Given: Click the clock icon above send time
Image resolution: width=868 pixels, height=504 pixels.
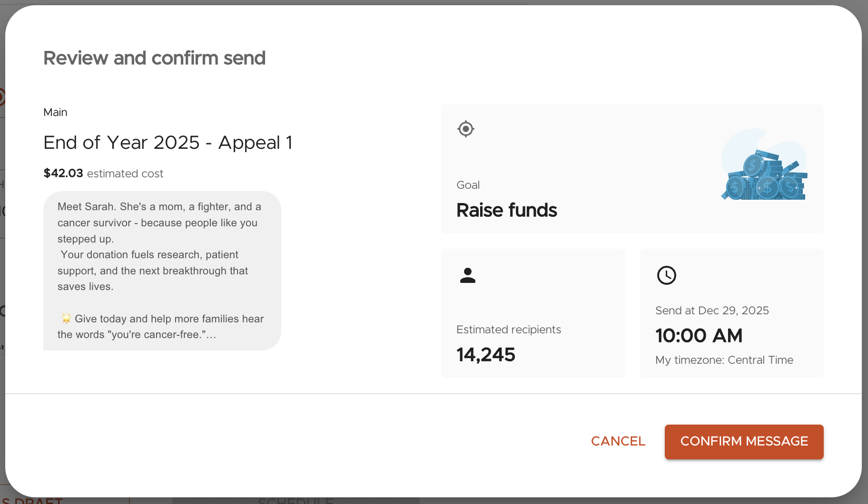Looking at the screenshot, I should pyautogui.click(x=666, y=275).
